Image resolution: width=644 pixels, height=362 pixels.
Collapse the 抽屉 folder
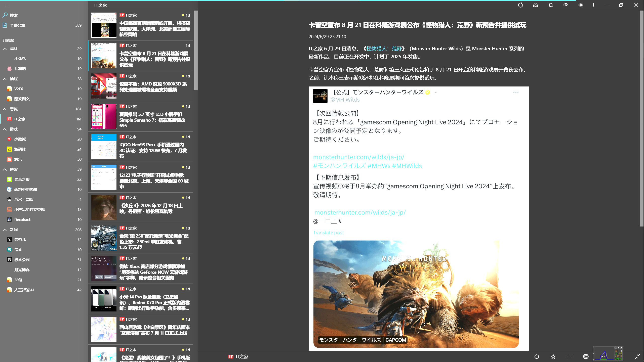pos(5,79)
